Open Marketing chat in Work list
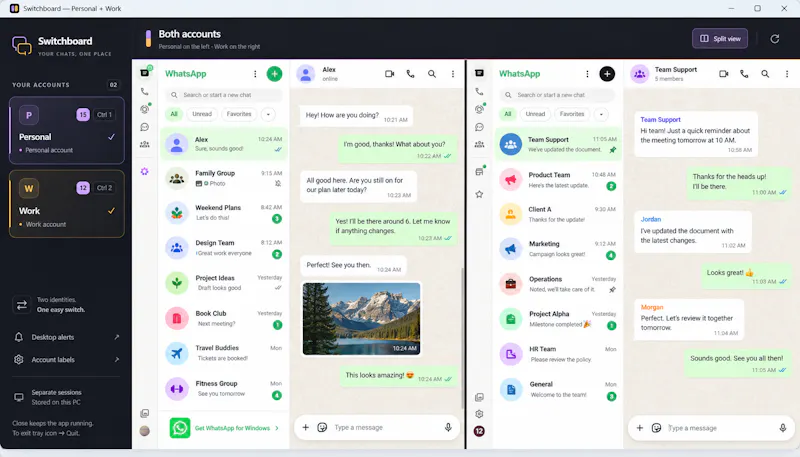Image resolution: width=800 pixels, height=457 pixels. pyautogui.click(x=558, y=249)
